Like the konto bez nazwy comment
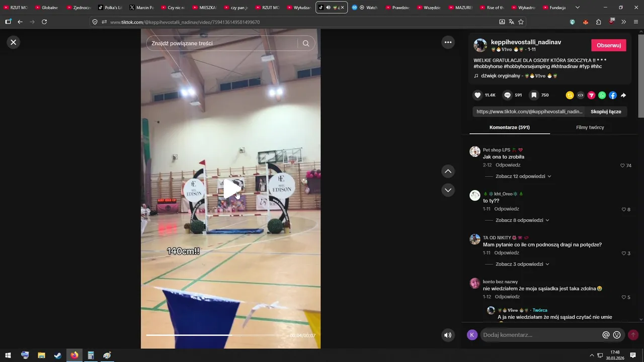 (624, 297)
